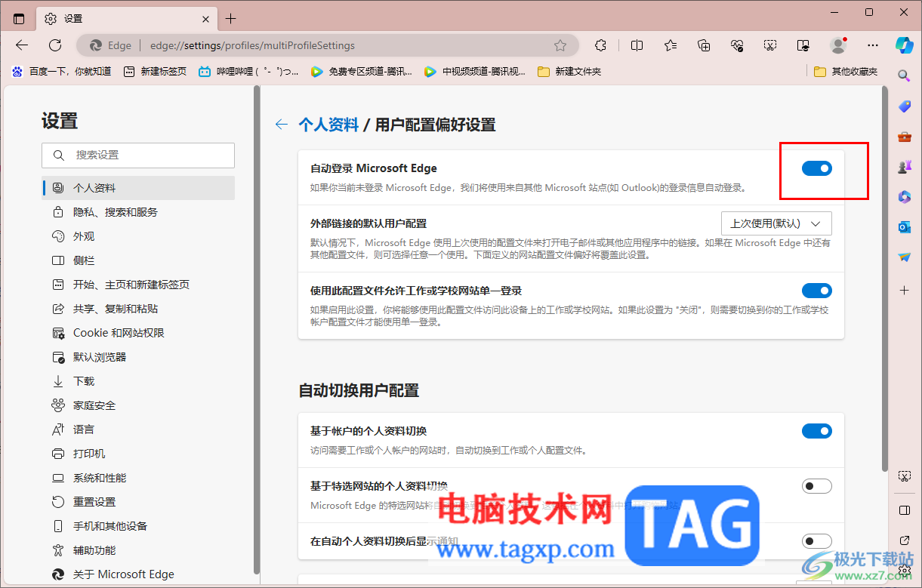Open 外观 settings section
Screen dimensions: 922x588
point(139,236)
